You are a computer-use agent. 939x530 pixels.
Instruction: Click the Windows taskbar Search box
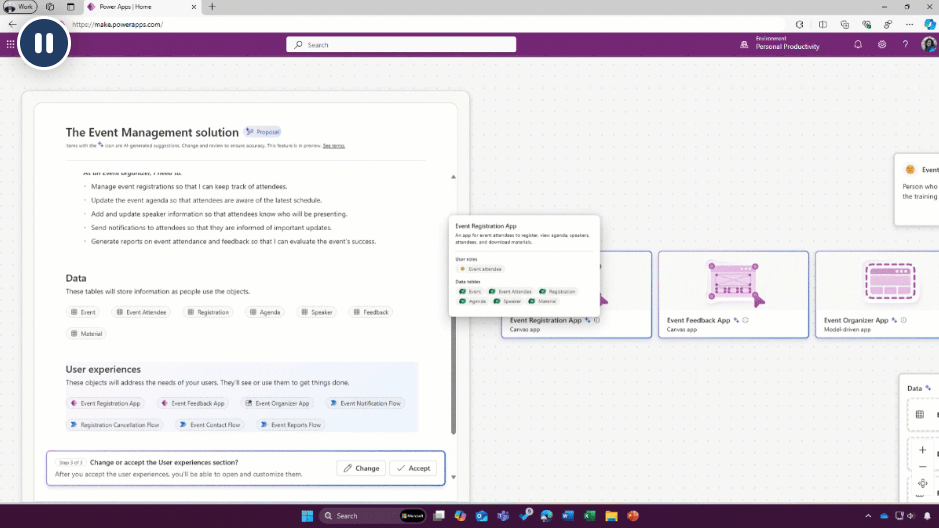click(x=373, y=516)
